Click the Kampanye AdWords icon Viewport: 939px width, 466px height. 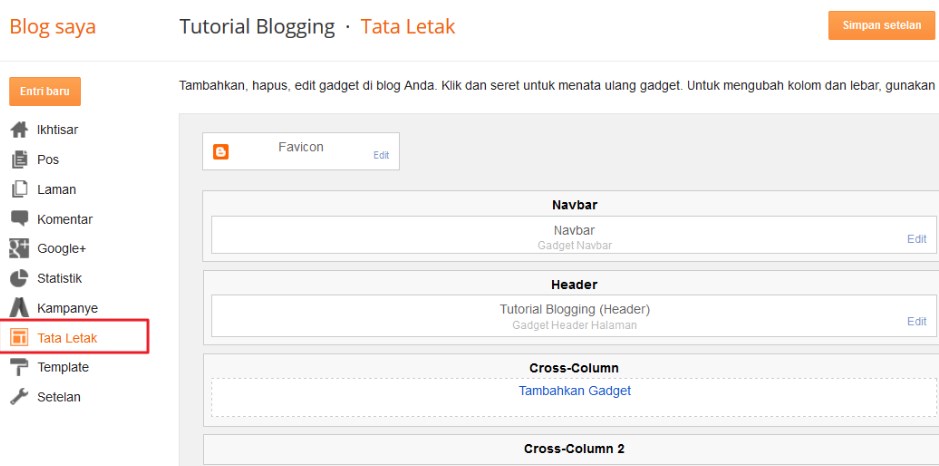point(18,308)
